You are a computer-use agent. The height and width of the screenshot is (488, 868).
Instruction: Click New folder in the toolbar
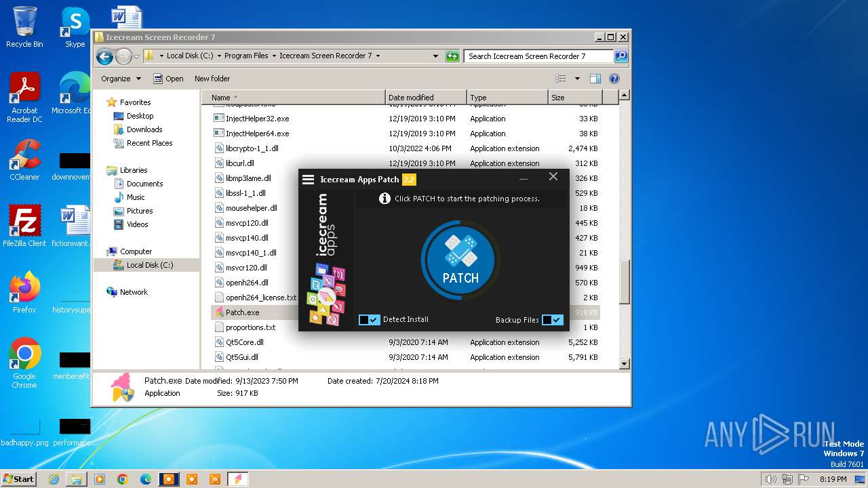tap(212, 79)
